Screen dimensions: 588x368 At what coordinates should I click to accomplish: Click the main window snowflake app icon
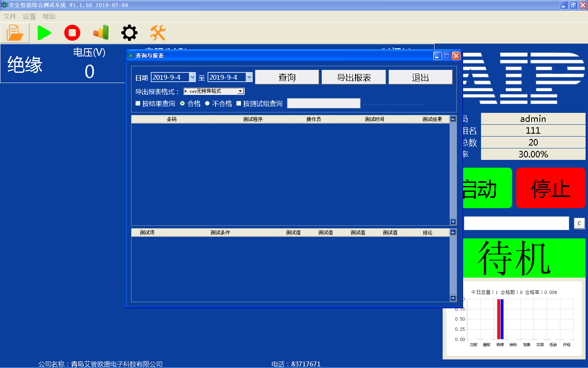(x=4, y=5)
